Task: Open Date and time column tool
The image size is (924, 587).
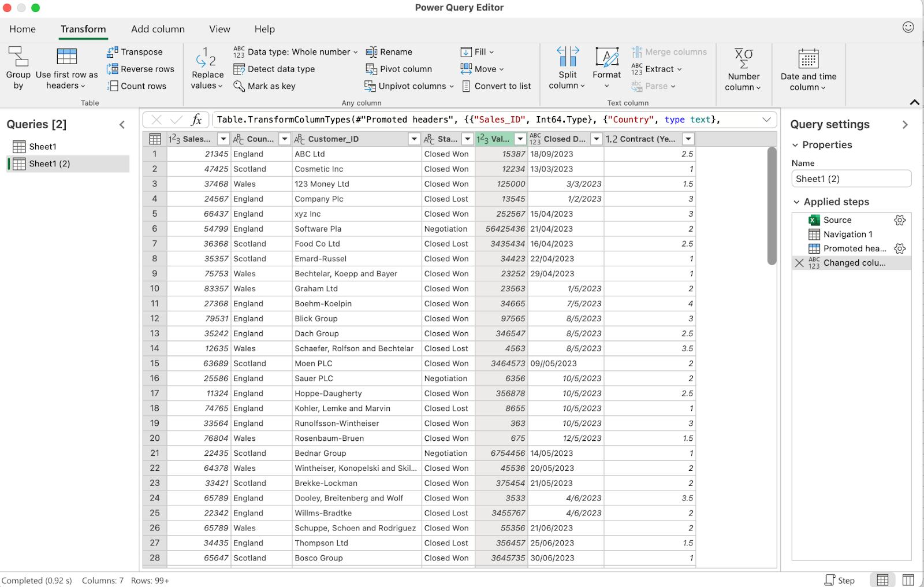Action: coord(808,69)
